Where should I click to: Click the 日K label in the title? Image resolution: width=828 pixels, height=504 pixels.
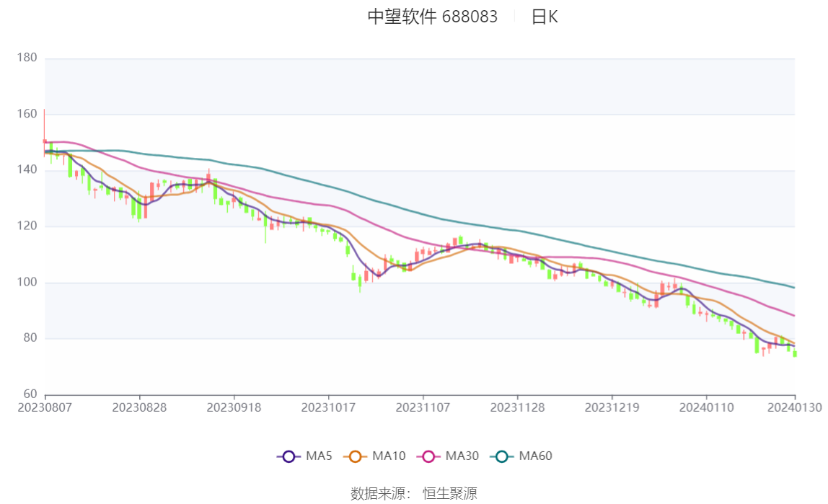(545, 17)
